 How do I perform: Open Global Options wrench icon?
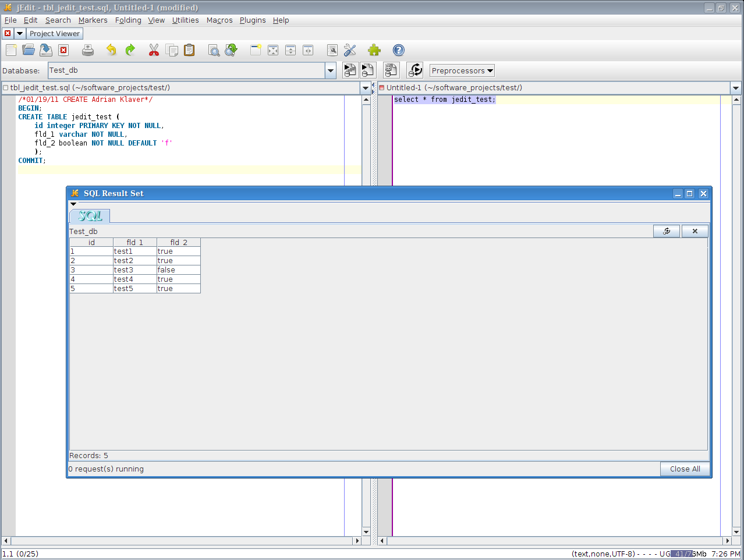pyautogui.click(x=350, y=50)
